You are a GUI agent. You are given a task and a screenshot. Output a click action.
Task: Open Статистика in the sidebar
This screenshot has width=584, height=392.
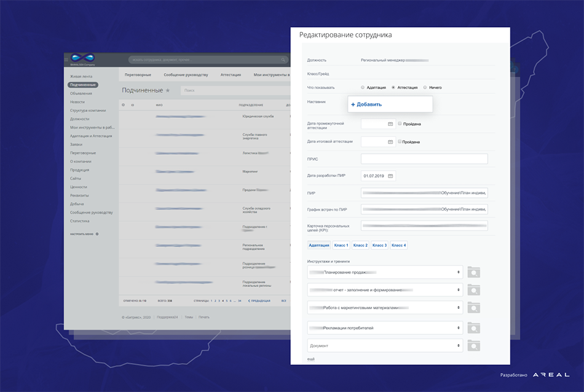click(x=80, y=221)
